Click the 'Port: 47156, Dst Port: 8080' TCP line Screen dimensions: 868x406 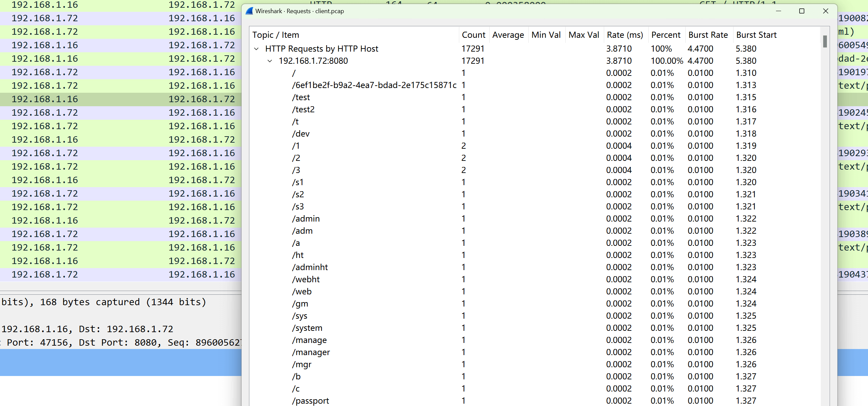click(x=84, y=343)
